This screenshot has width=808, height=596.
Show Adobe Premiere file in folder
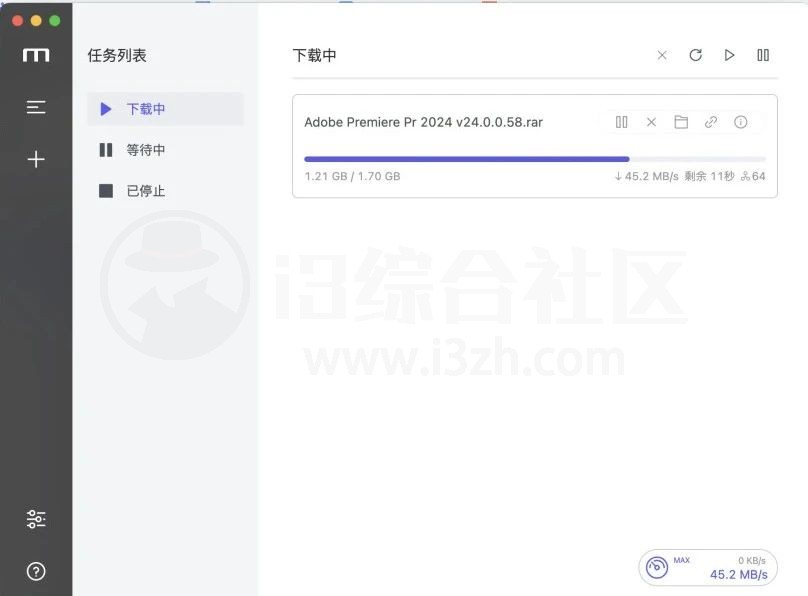tap(681, 122)
